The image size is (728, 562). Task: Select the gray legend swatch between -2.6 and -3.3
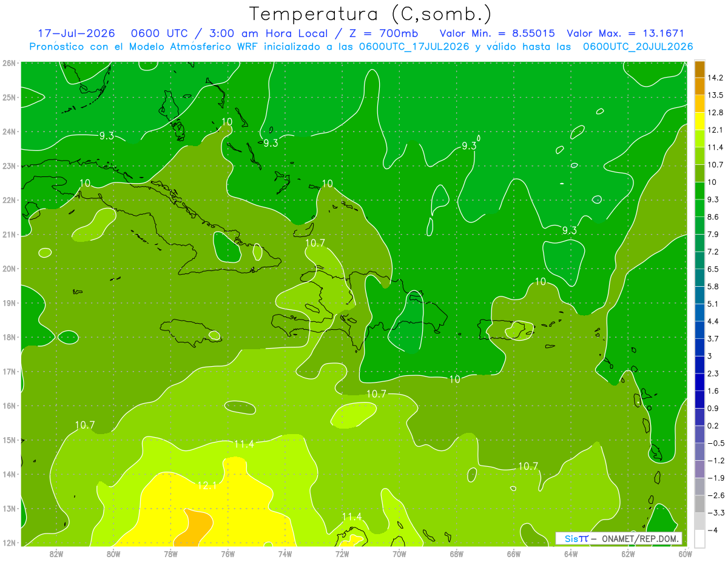(699, 504)
